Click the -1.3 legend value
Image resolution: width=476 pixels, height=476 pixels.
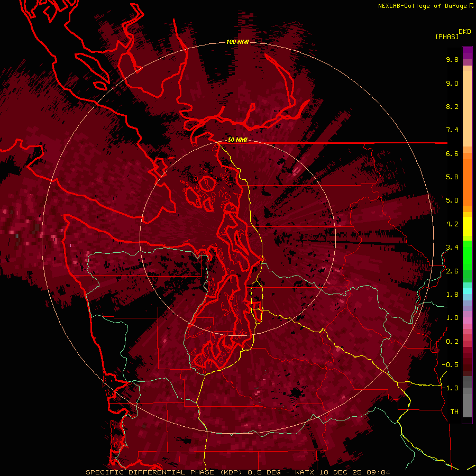pyautogui.click(x=450, y=388)
